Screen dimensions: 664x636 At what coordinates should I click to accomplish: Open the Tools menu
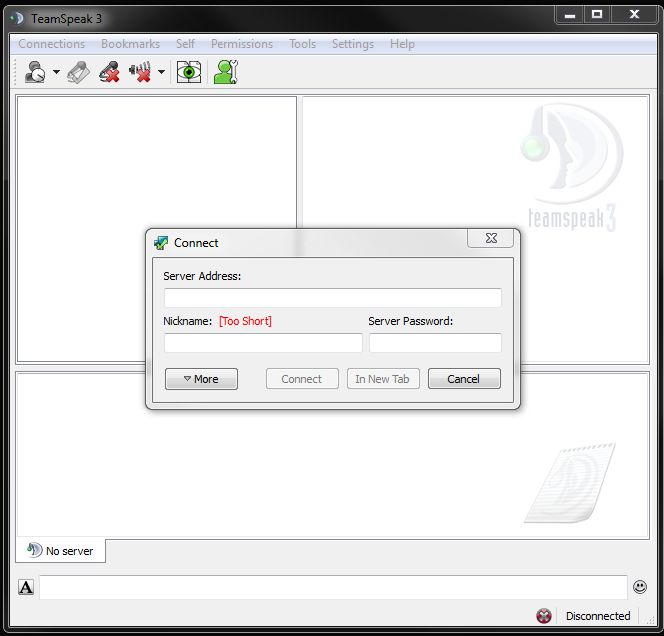[302, 44]
